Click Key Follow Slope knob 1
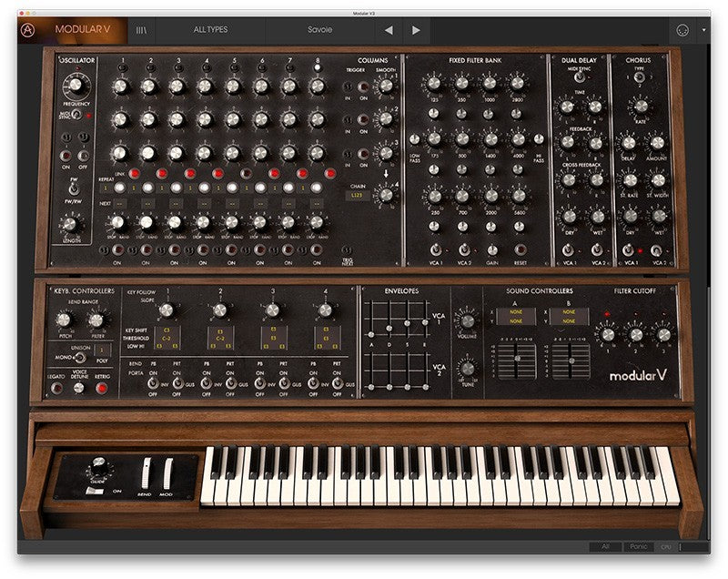The height and width of the screenshot is (579, 728). point(167,310)
